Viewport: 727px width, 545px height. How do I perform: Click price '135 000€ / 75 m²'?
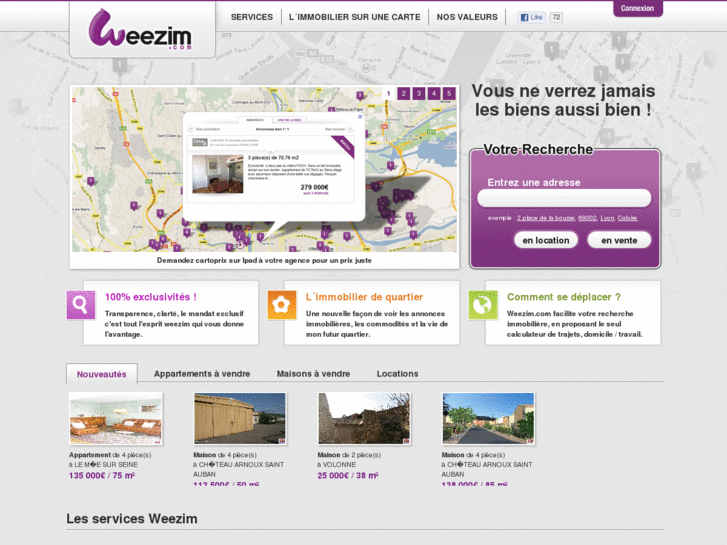[x=102, y=475]
